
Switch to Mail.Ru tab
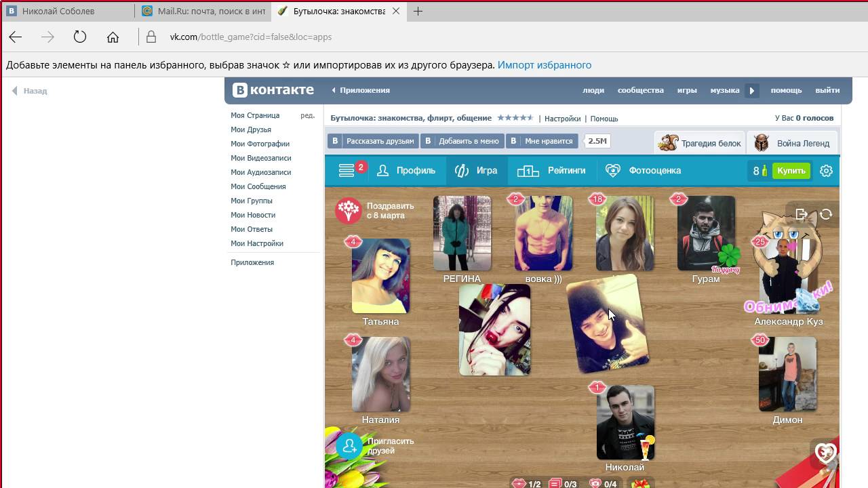point(203,12)
